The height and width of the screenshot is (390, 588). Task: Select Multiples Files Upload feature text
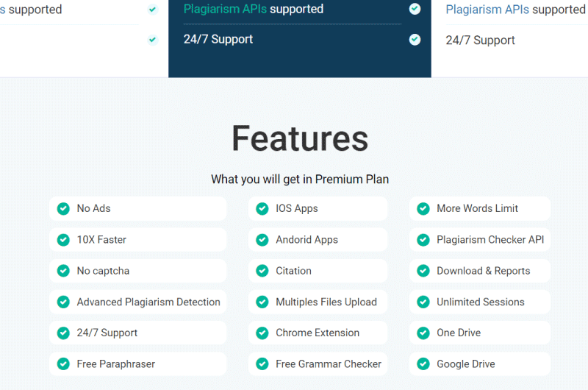pyautogui.click(x=326, y=302)
